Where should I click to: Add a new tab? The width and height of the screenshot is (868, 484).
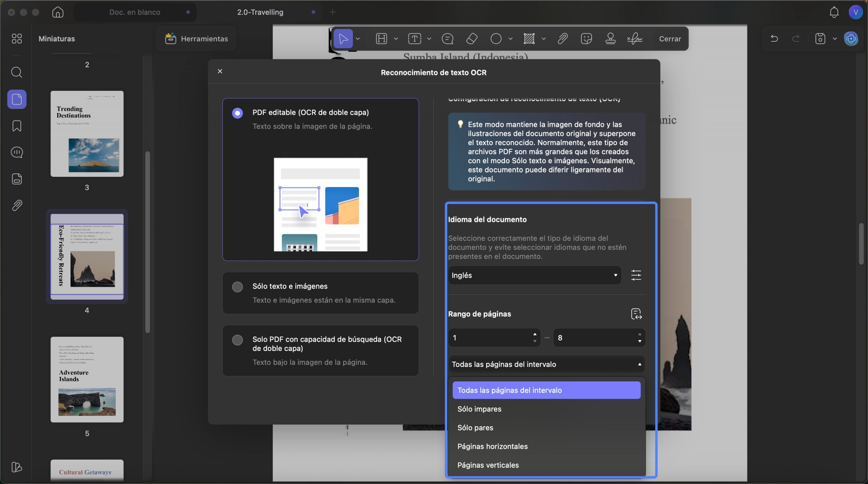333,12
